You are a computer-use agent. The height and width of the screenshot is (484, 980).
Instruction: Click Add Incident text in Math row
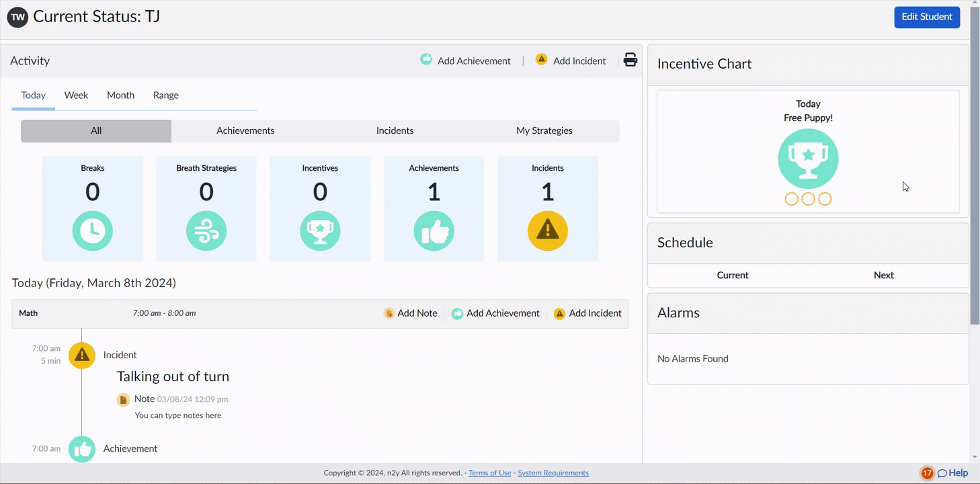[595, 313]
